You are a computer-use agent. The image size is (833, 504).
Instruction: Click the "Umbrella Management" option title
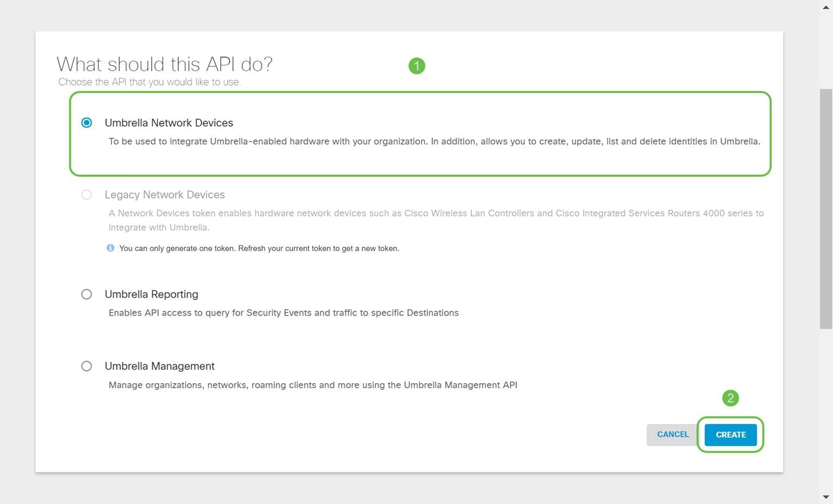(160, 366)
